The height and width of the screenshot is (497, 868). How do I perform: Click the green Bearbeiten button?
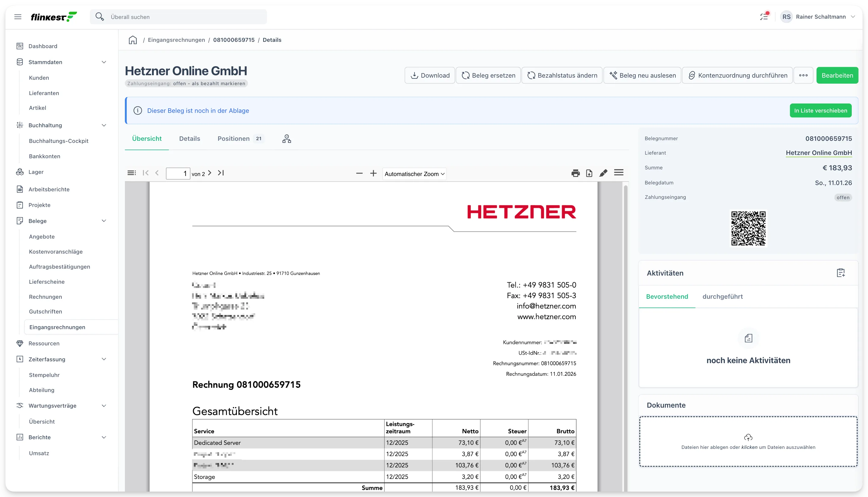[x=837, y=76]
